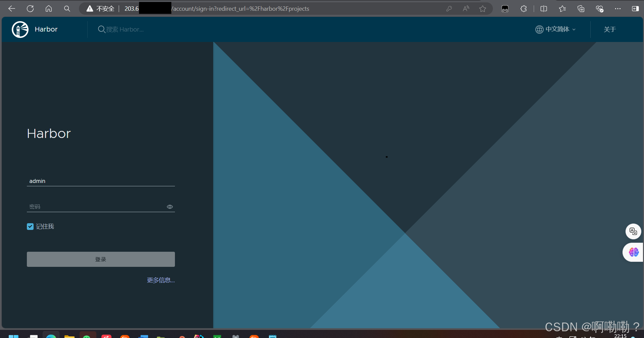
Task: Click the not secure warning icon
Action: click(90, 9)
